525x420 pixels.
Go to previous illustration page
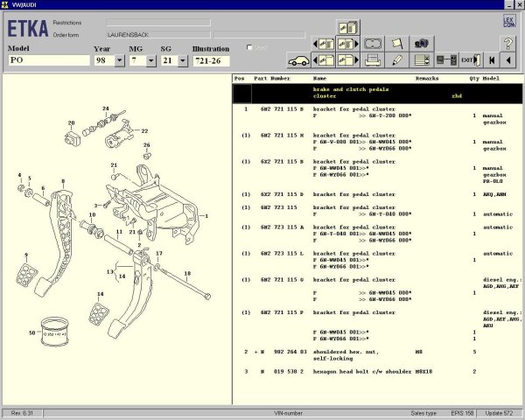click(x=323, y=60)
